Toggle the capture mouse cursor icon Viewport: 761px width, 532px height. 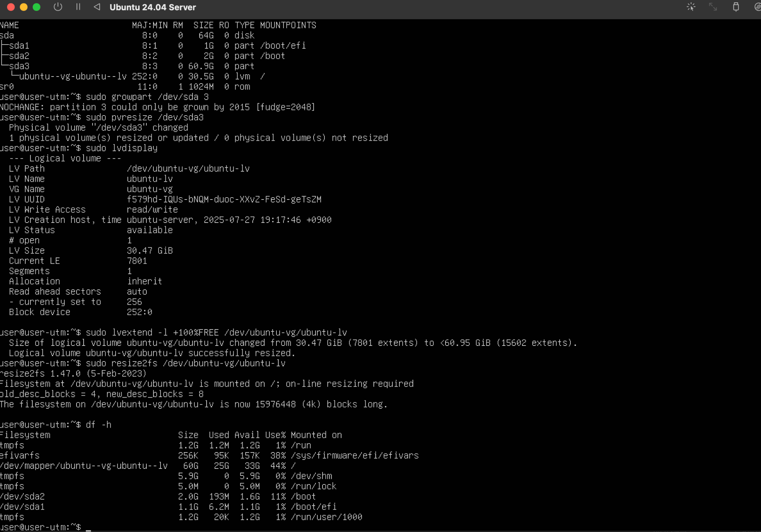coord(691,7)
